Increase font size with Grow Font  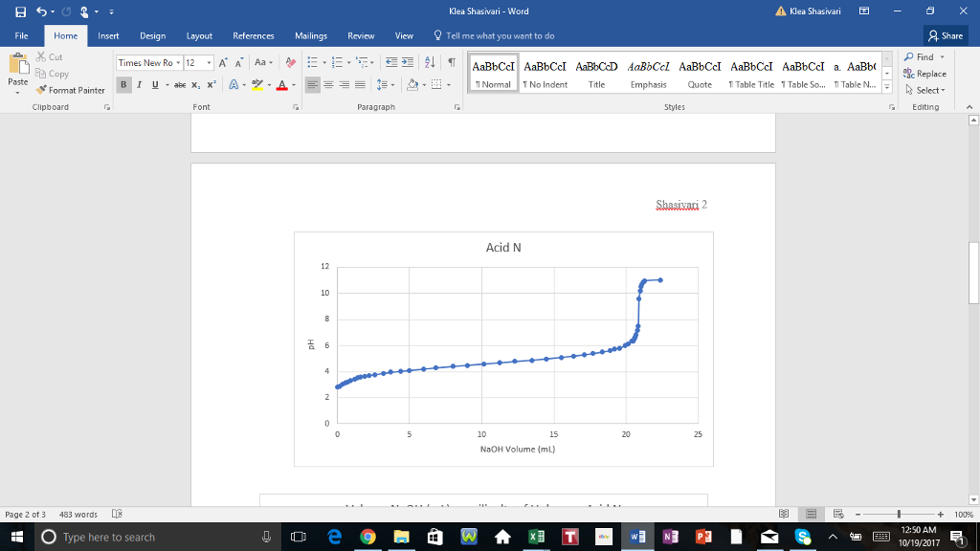point(223,63)
